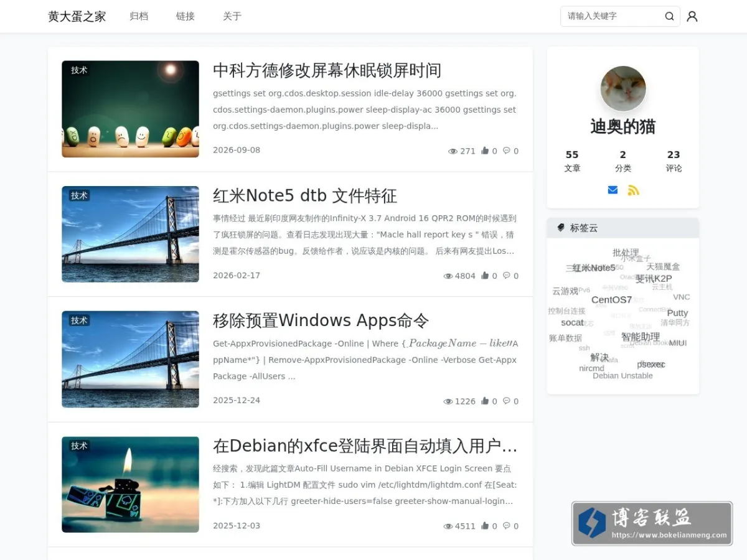Open article 移除预置Windows Apps命令
The image size is (747, 560).
point(321,320)
